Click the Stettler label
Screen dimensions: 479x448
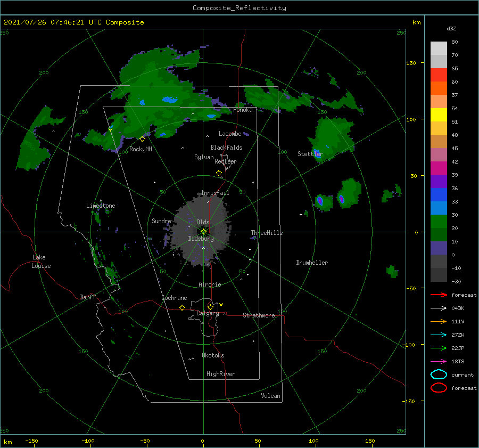pyautogui.click(x=310, y=154)
